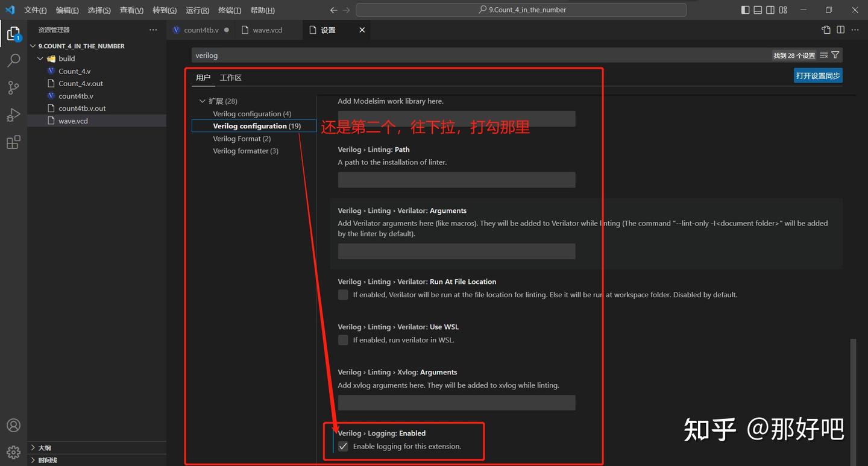Image resolution: width=868 pixels, height=466 pixels.
Task: Click the 打开设置同步 button
Action: coord(818,75)
